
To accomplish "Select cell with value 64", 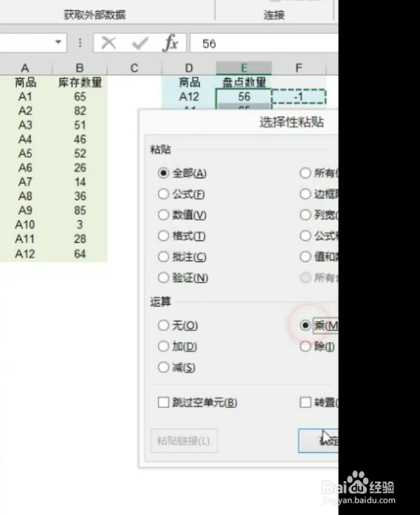I will coord(80,253).
